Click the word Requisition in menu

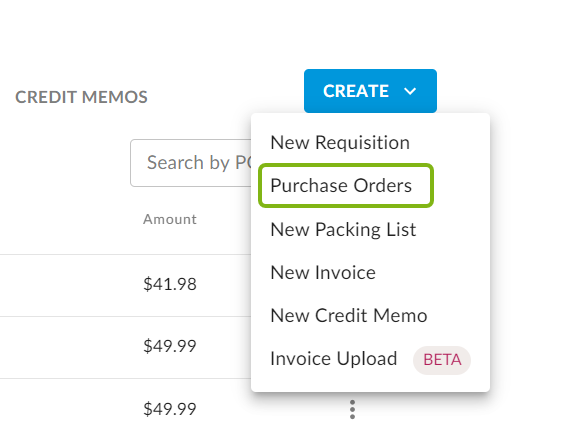click(362, 143)
